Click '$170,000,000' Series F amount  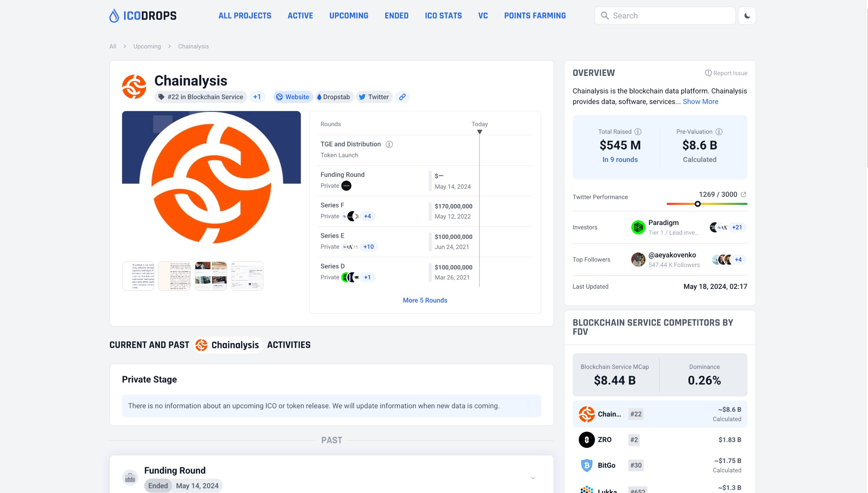click(x=454, y=206)
